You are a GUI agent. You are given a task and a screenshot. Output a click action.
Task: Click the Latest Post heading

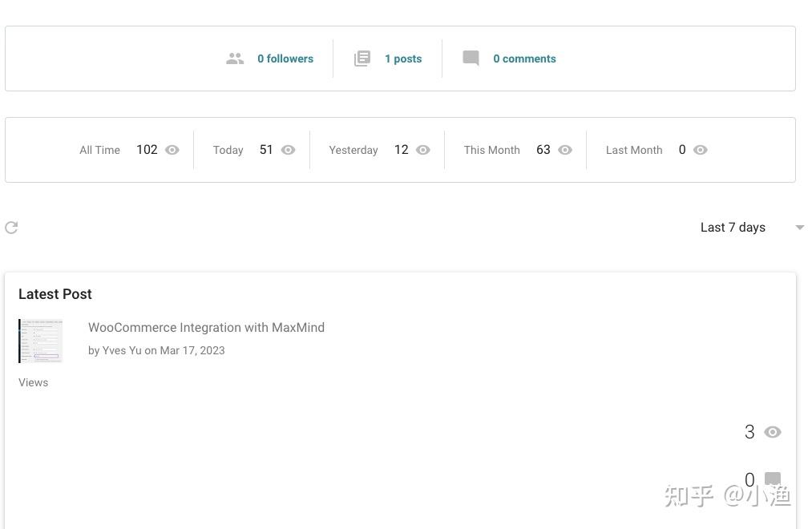55,294
